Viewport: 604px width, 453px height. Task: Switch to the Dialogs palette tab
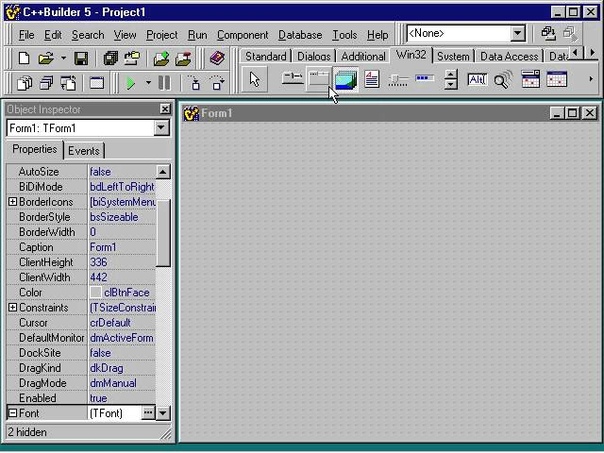[x=314, y=56]
